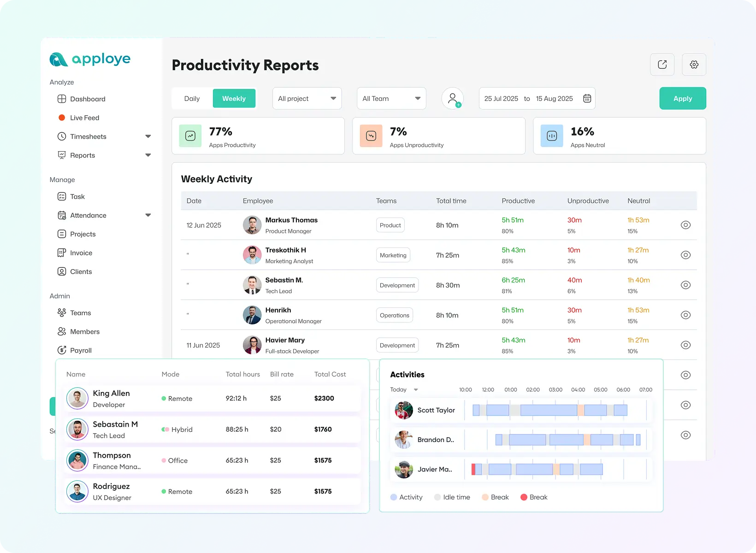The height and width of the screenshot is (553, 756).
Task: Click the Break legend color dot
Action: (485, 497)
